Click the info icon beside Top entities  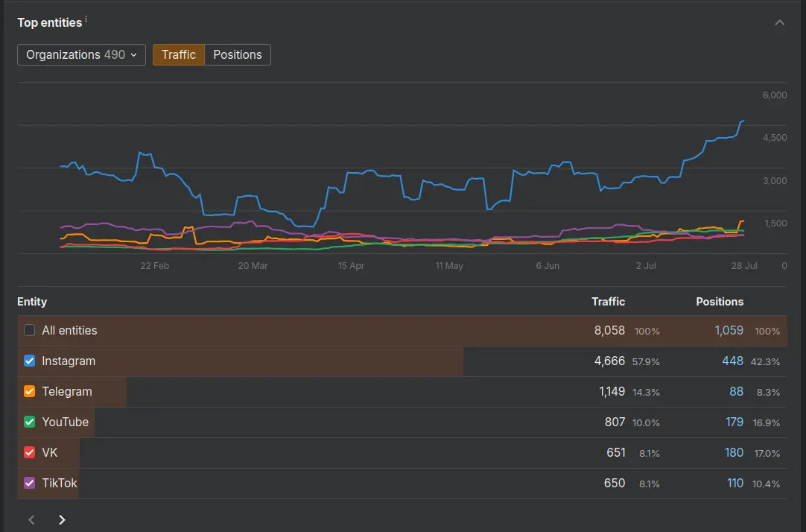tap(86, 19)
